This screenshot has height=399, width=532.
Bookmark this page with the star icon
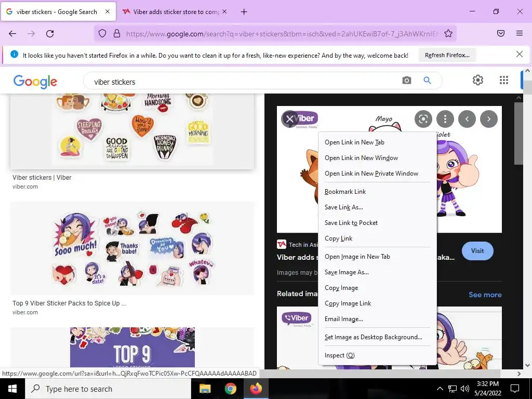pos(448,33)
